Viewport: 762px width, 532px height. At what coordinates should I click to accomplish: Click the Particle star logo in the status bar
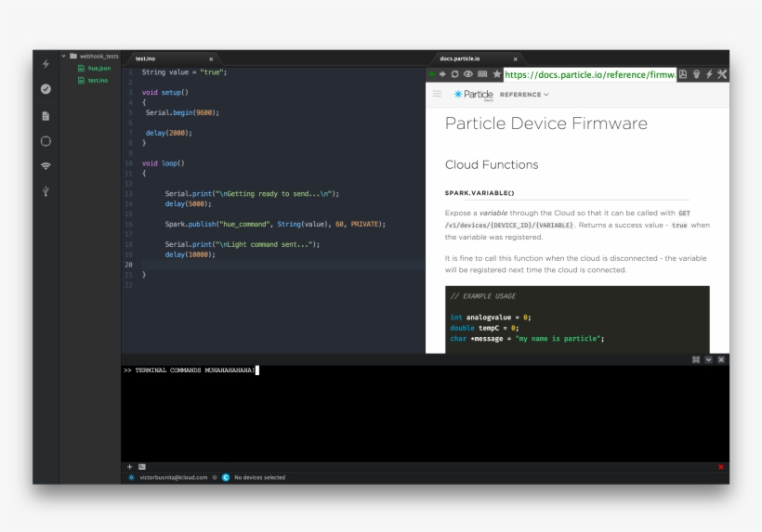point(131,477)
